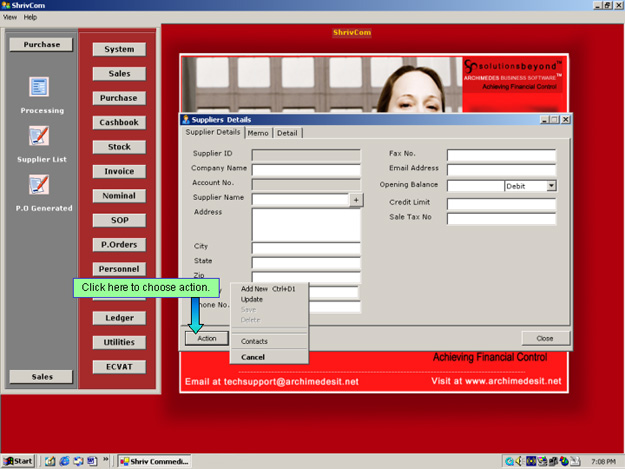Focus the Credit Limit field

[x=501, y=204]
